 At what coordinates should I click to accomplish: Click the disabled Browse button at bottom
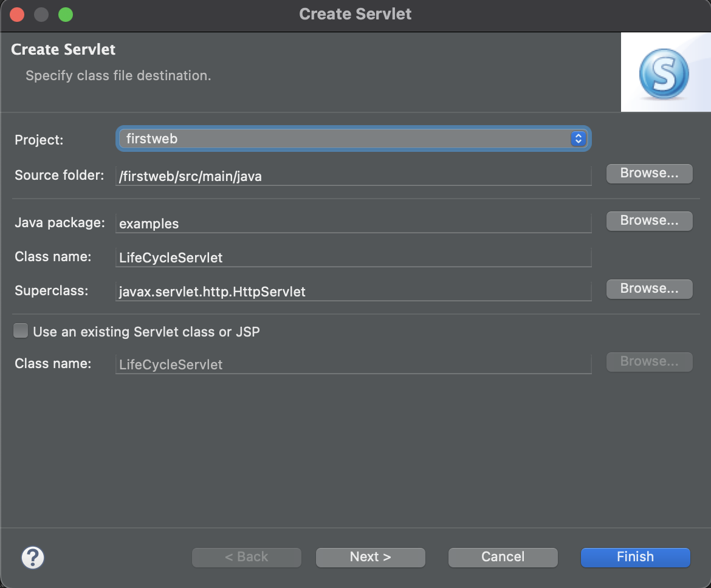click(x=649, y=362)
